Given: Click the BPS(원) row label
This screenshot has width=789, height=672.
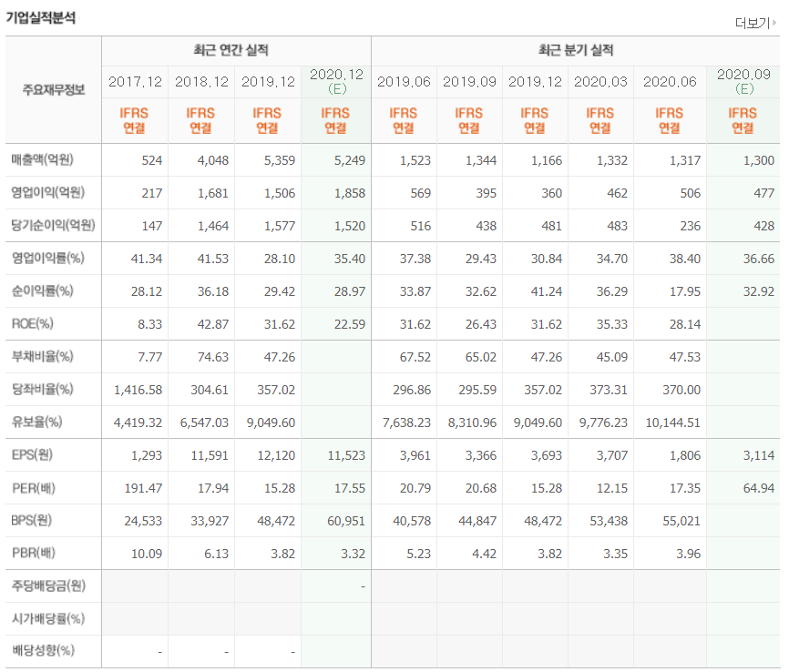Looking at the screenshot, I should (x=32, y=520).
